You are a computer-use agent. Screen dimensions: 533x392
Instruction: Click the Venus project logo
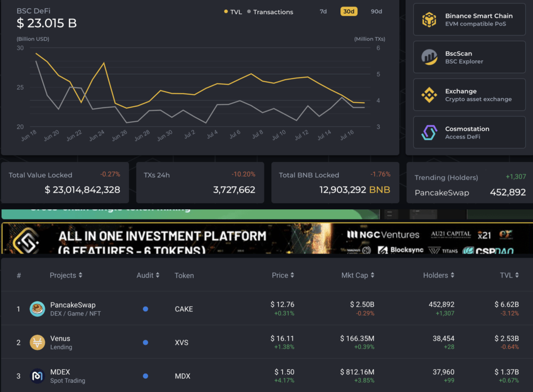(37, 343)
